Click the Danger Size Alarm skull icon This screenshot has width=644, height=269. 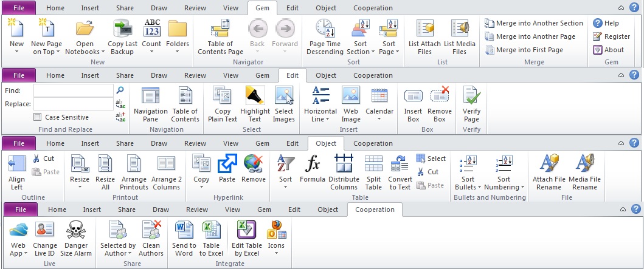click(76, 230)
